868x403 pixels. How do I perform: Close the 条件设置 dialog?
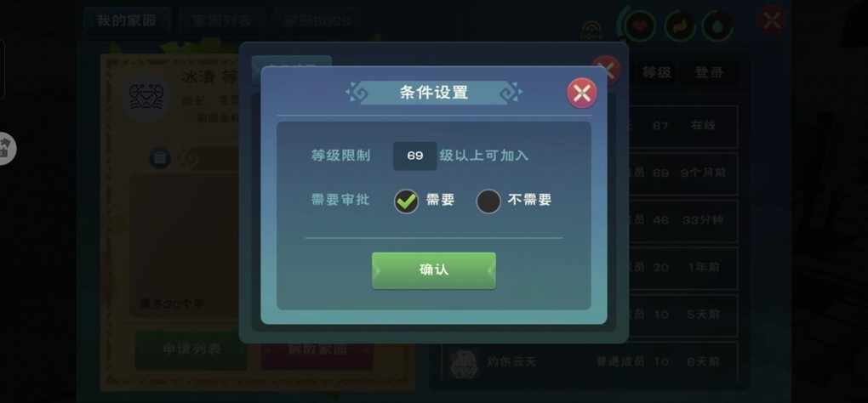(x=582, y=93)
